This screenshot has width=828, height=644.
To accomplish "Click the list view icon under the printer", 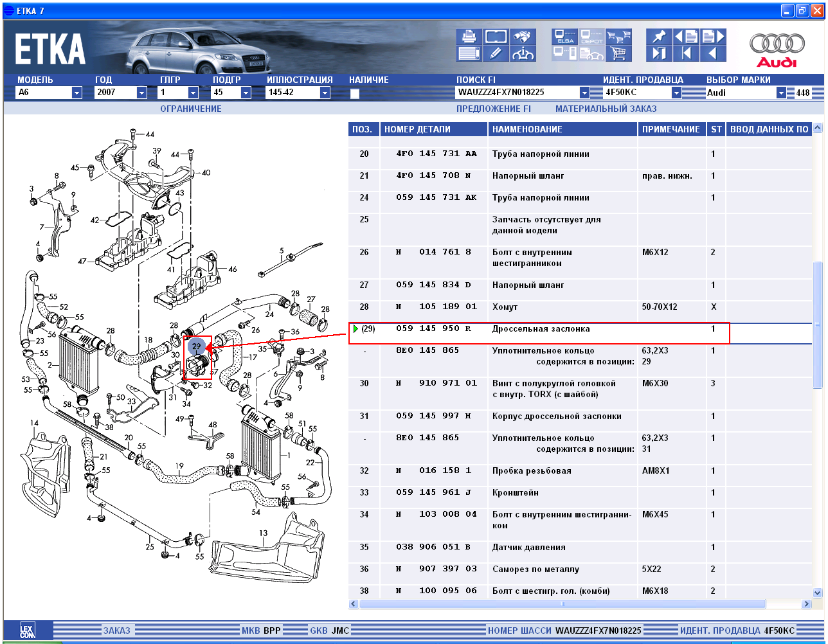I will click(469, 54).
